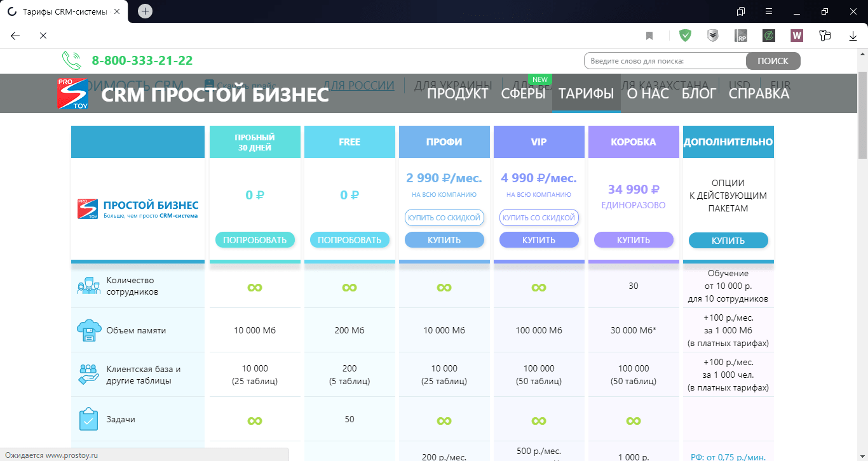
Task: Click the tasks clipboard icon
Action: pos(89,420)
